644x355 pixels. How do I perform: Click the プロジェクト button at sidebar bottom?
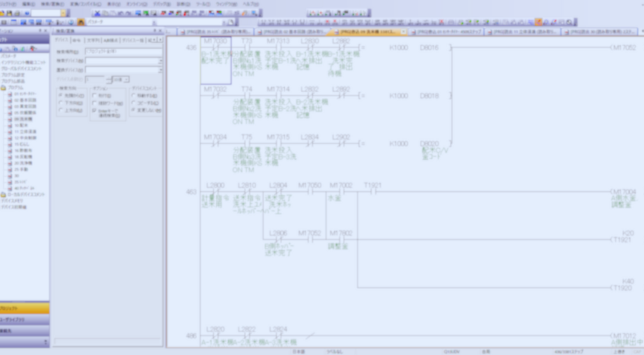click(24, 308)
